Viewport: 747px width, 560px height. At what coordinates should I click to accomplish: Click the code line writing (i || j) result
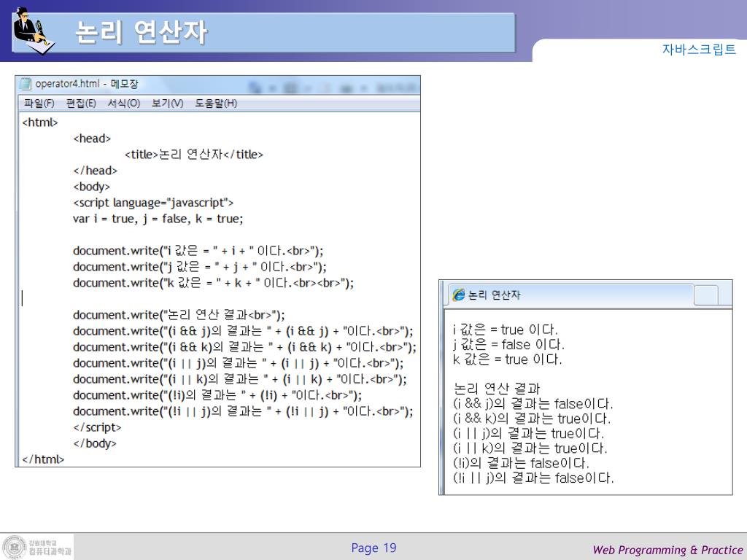coord(239,363)
